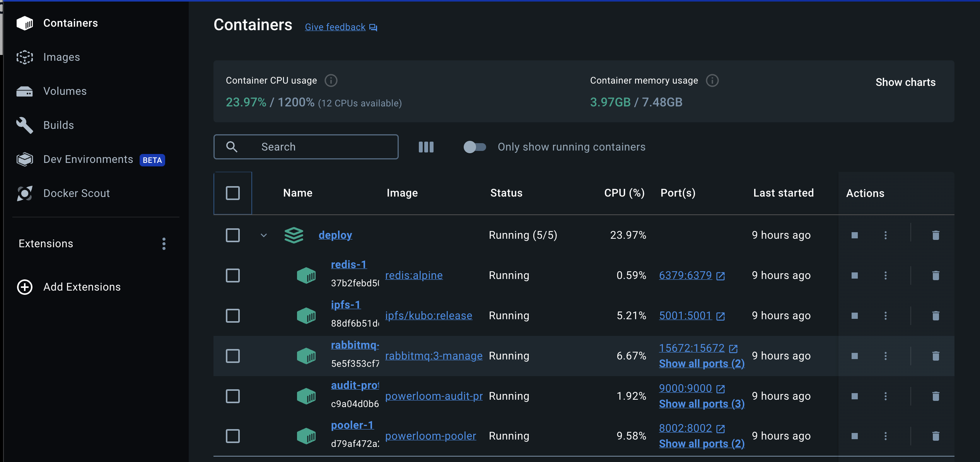Open the rabbitmq:3-management image link

(x=434, y=356)
